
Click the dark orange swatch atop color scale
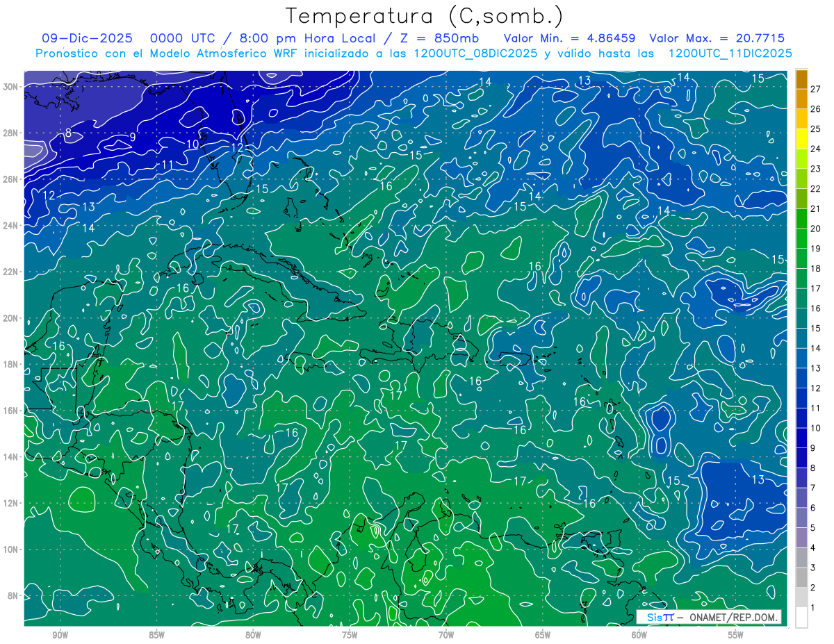pyautogui.click(x=801, y=79)
